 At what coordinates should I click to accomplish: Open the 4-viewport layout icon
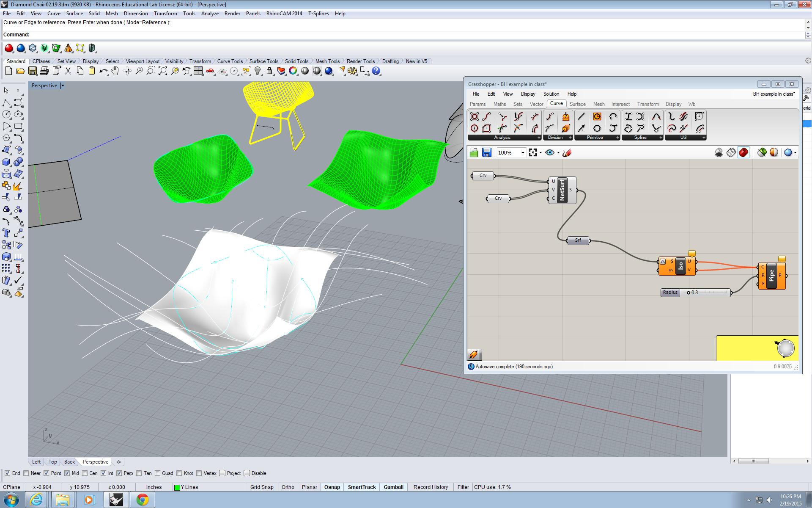click(198, 71)
